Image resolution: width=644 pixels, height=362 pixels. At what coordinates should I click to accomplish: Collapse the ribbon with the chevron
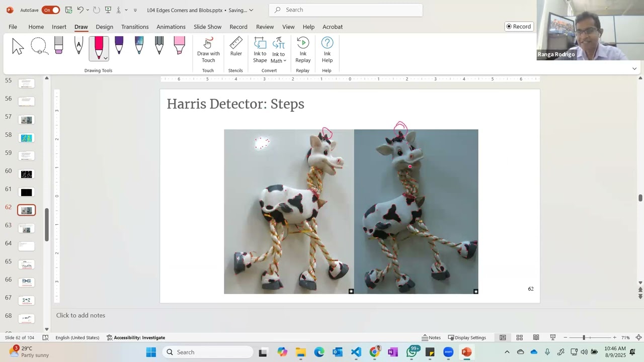pos(634,69)
